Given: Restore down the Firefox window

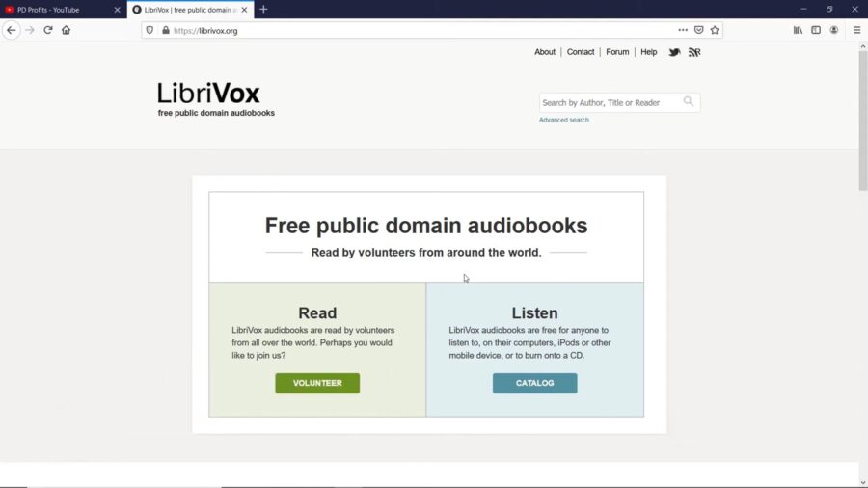Looking at the screenshot, I should (829, 10).
